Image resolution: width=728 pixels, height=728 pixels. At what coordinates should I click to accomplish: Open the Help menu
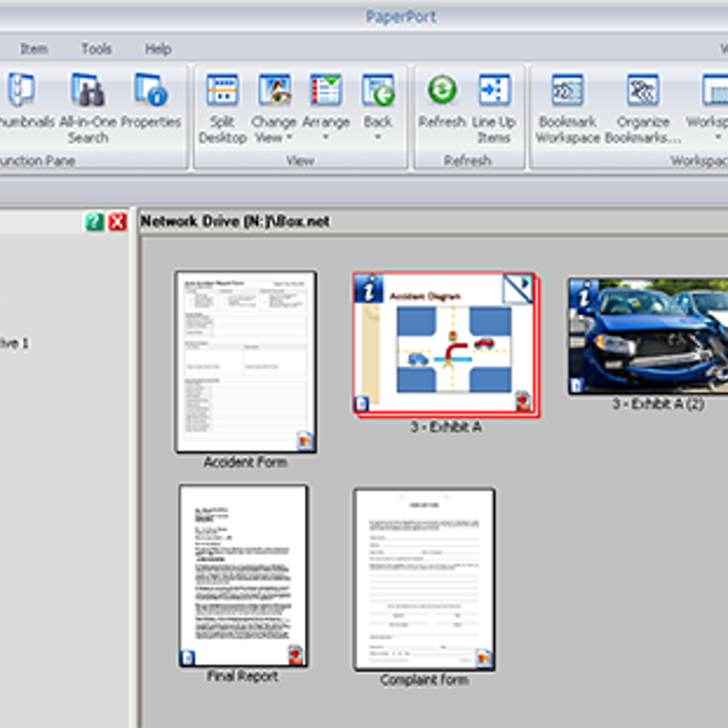pyautogui.click(x=158, y=49)
